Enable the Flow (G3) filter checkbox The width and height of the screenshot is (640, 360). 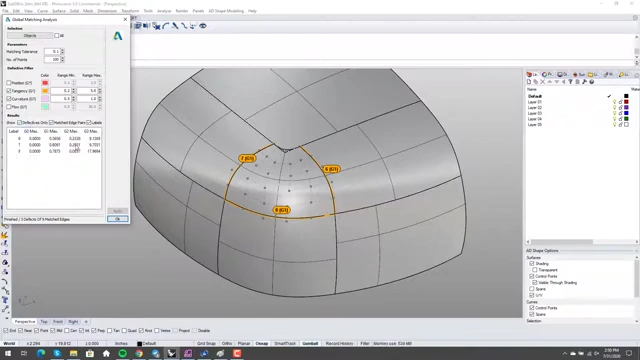coord(9,107)
